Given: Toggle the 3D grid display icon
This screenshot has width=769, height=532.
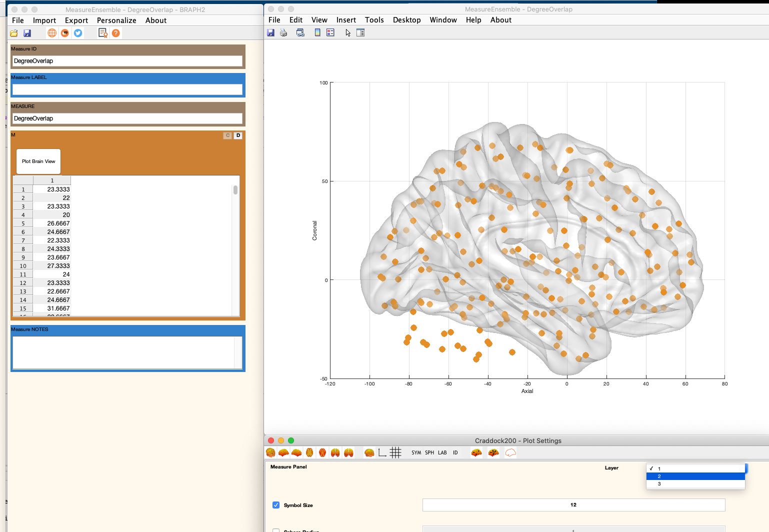Looking at the screenshot, I should tap(395, 452).
